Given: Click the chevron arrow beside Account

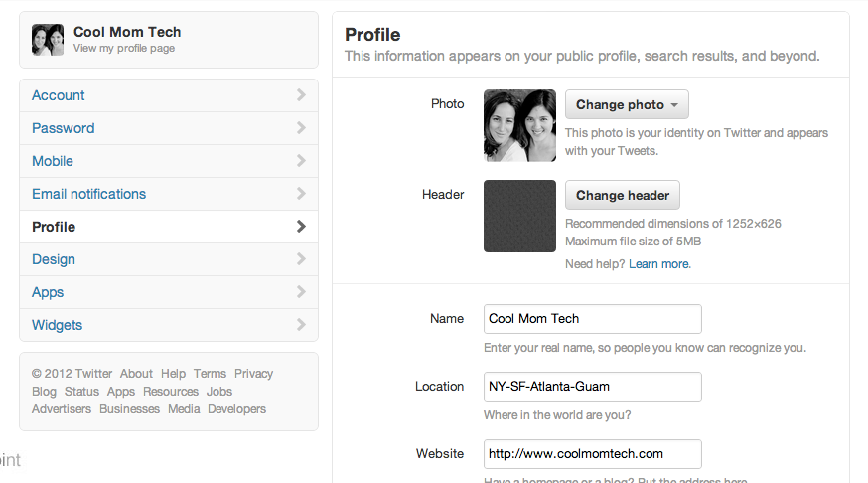Looking at the screenshot, I should coord(301,95).
